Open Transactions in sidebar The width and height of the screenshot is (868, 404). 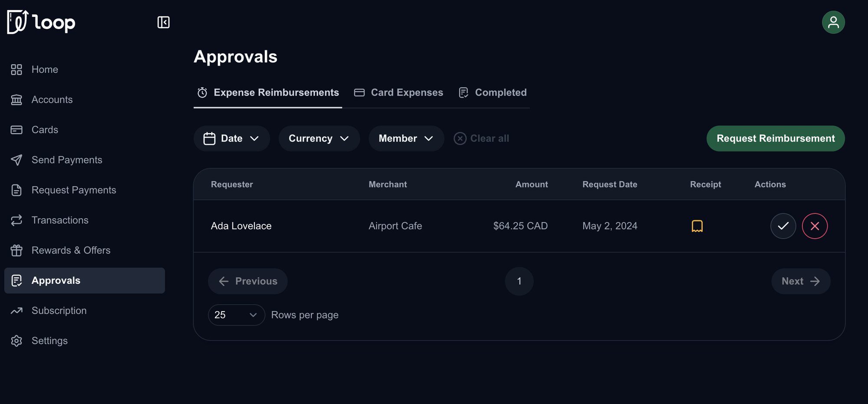(x=85, y=220)
